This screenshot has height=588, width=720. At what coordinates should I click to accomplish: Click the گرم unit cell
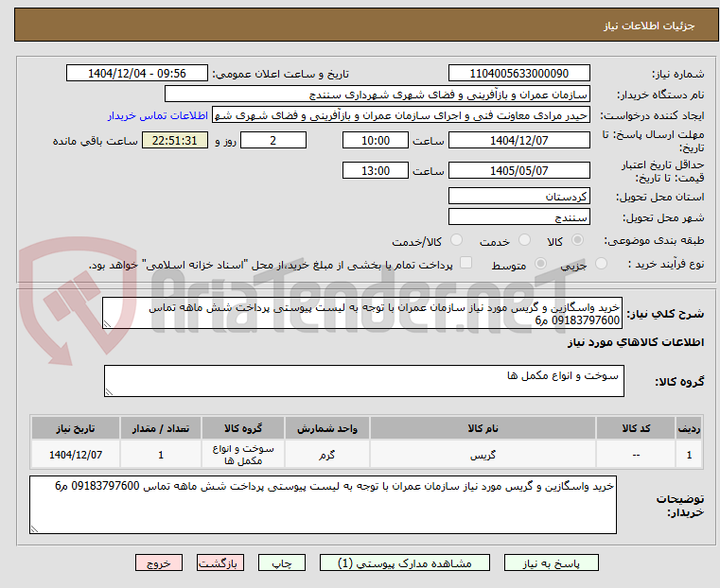pos(327,455)
